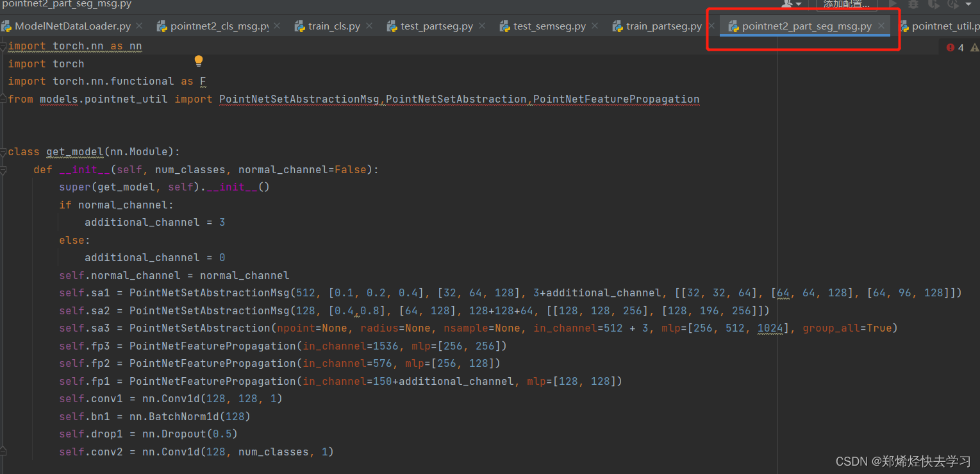
Task: Click the Python file icon on pointnet_util tab
Action: pyautogui.click(x=904, y=26)
